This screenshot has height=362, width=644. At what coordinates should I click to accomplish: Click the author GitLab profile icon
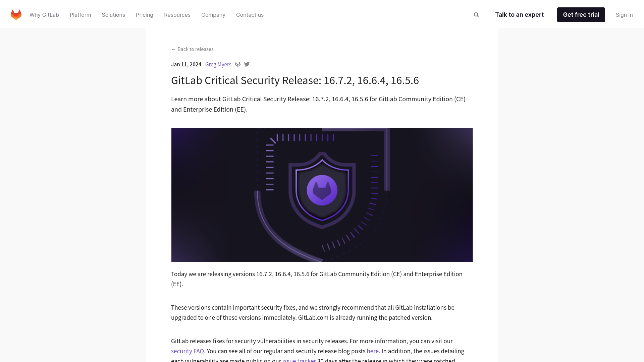(238, 64)
